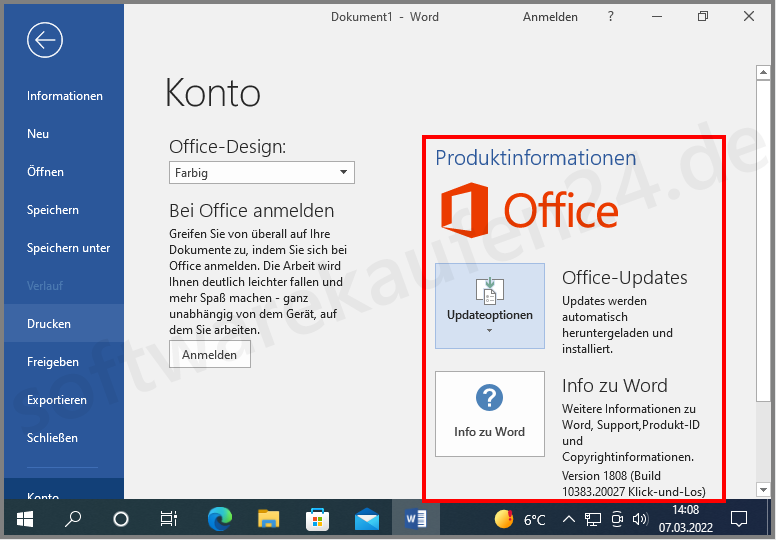The height and width of the screenshot is (540, 776).
Task: Open the Drucken page
Action: tap(64, 324)
